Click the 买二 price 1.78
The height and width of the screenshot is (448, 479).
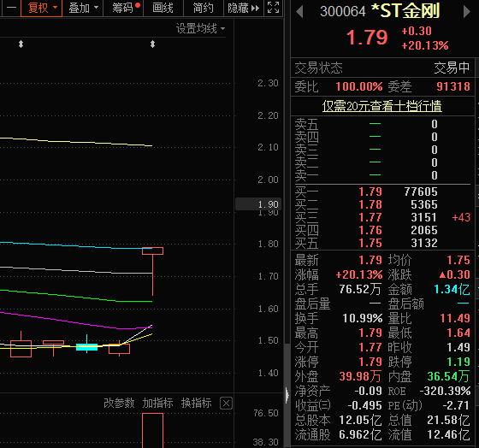click(x=370, y=204)
